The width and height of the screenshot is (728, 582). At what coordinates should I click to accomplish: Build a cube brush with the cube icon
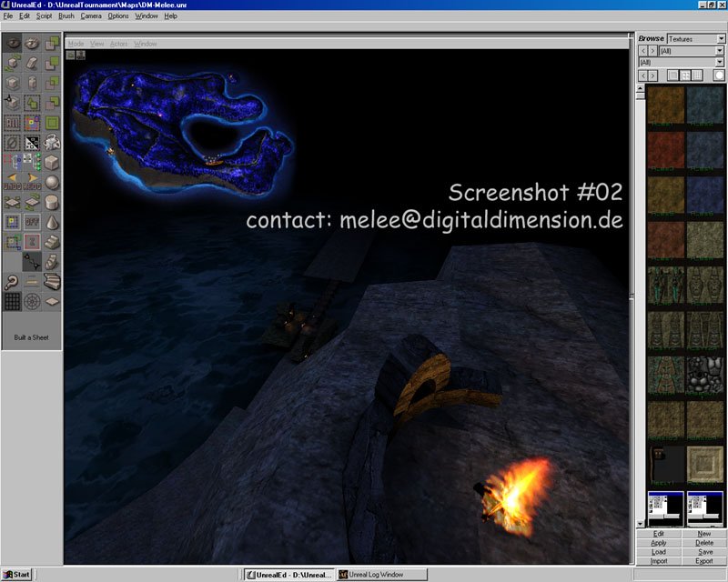[x=52, y=163]
